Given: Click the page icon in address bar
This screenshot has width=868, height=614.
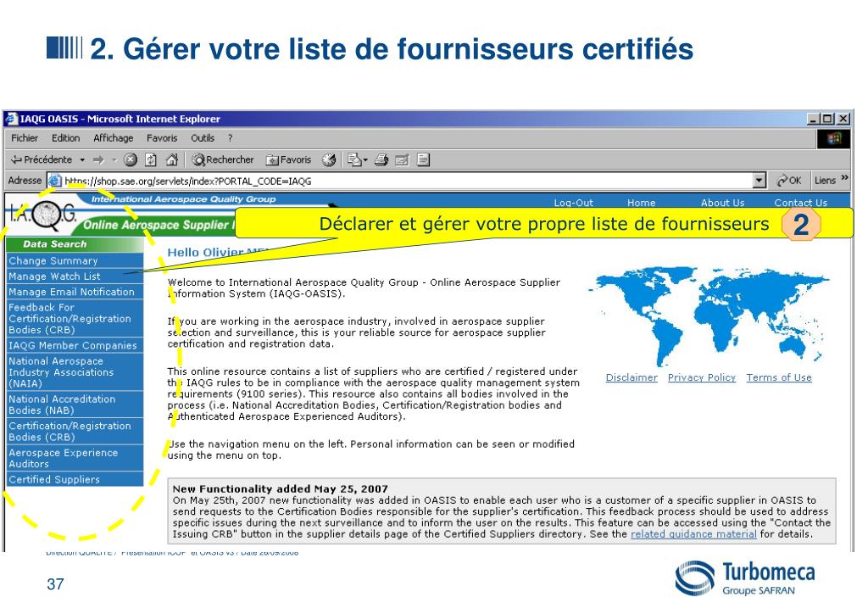Looking at the screenshot, I should pyautogui.click(x=54, y=181).
